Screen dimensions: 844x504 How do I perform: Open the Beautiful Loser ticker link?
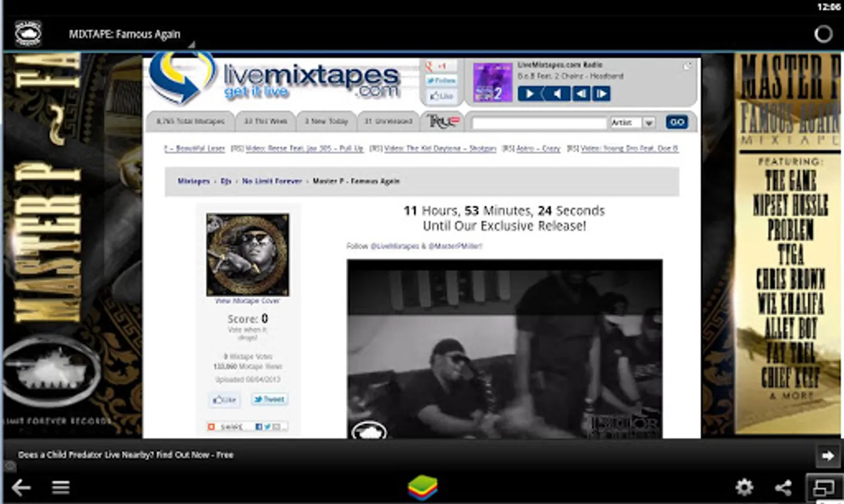point(194,148)
